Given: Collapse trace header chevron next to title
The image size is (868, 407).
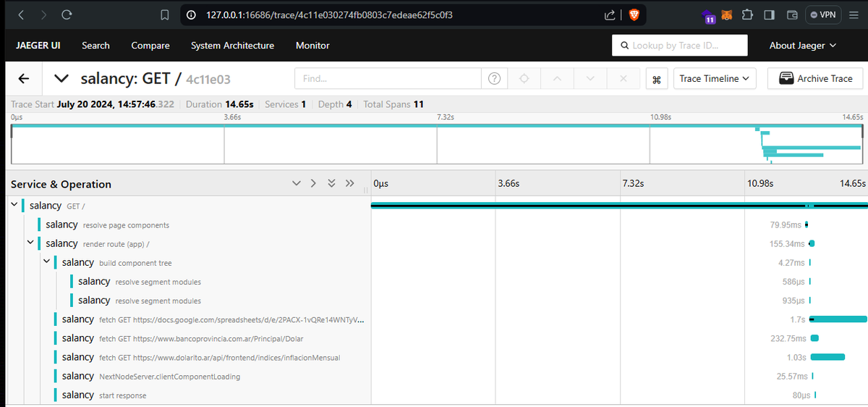Looking at the screenshot, I should pos(61,78).
